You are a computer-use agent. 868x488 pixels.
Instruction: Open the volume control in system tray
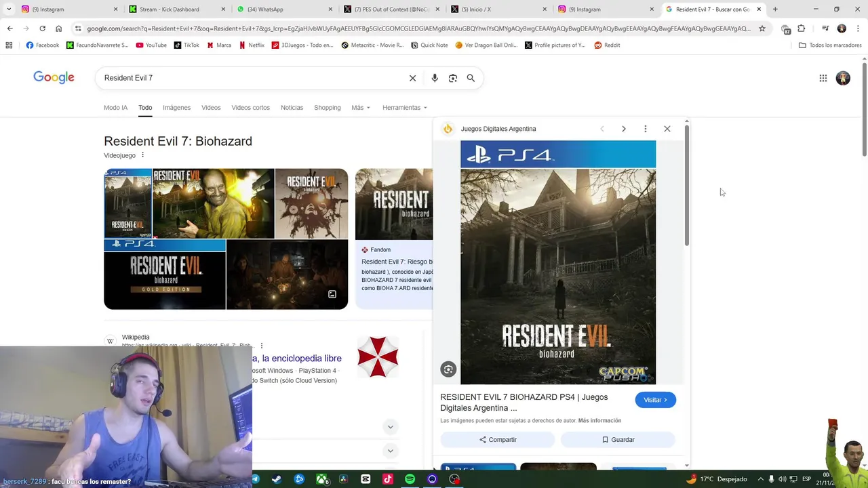[782, 479]
